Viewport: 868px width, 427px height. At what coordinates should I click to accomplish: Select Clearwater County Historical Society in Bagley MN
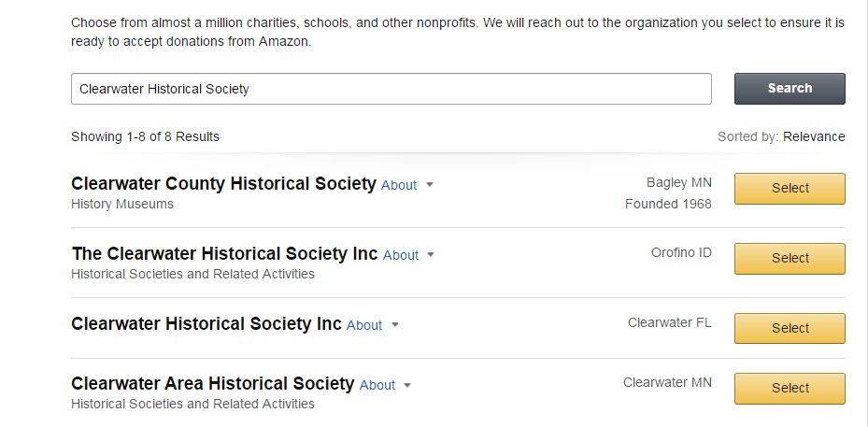[790, 189]
